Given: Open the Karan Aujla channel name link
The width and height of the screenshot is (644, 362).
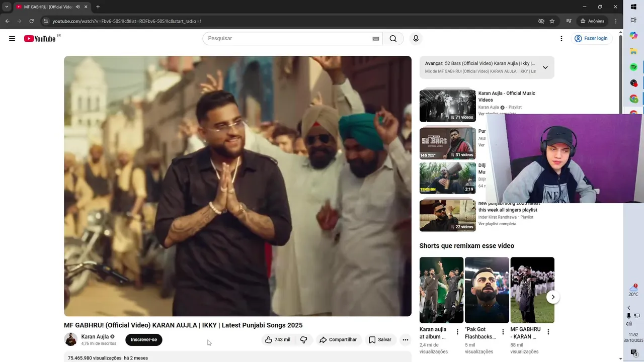Looking at the screenshot, I should (95, 337).
